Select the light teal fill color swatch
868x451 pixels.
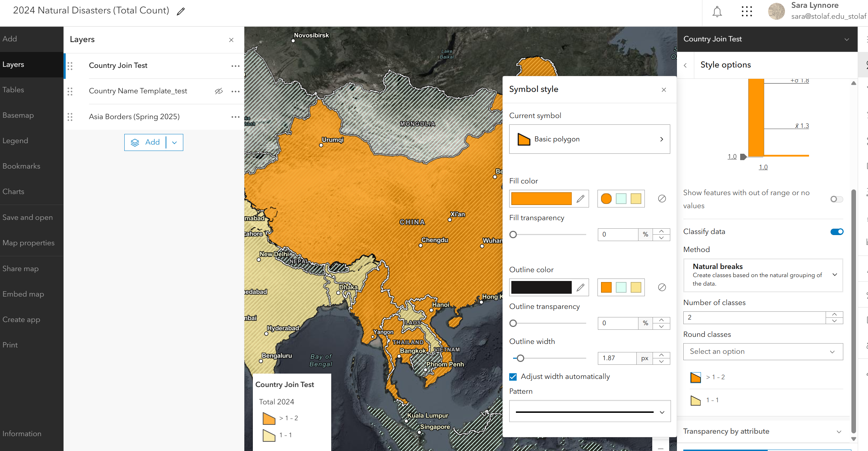point(621,199)
